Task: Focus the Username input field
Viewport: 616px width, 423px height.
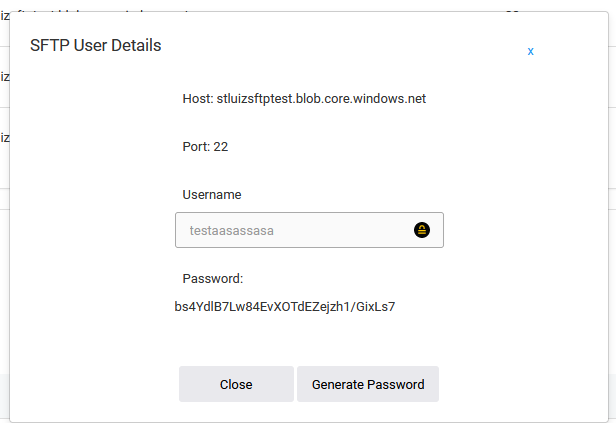Action: (x=295, y=230)
